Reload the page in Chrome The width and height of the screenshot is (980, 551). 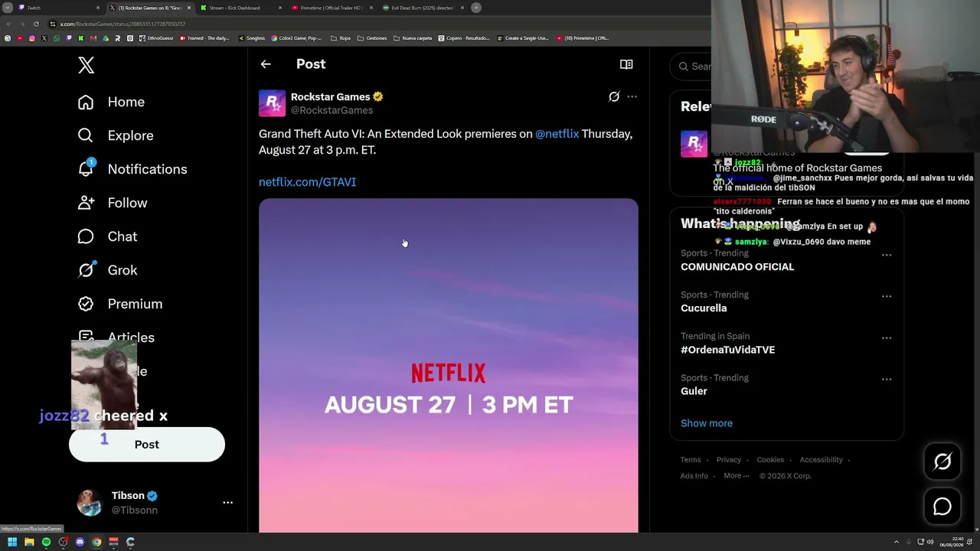click(36, 24)
